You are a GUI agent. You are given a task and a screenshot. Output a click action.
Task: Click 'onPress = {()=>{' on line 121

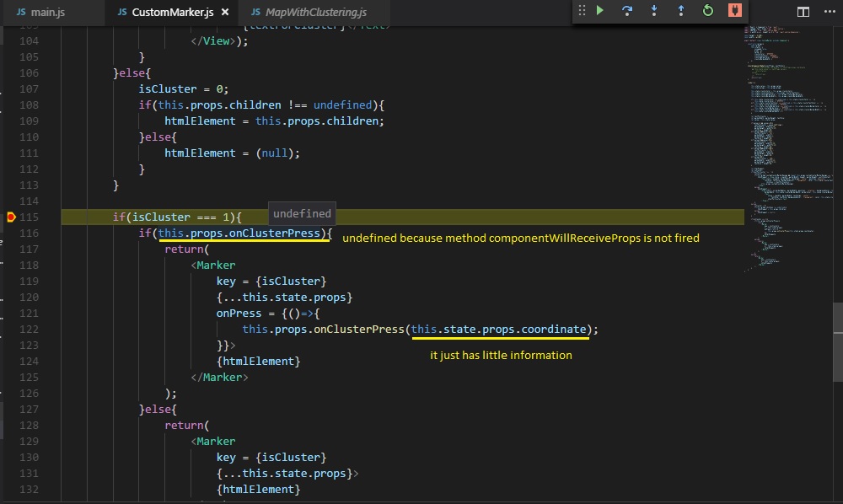268,314
